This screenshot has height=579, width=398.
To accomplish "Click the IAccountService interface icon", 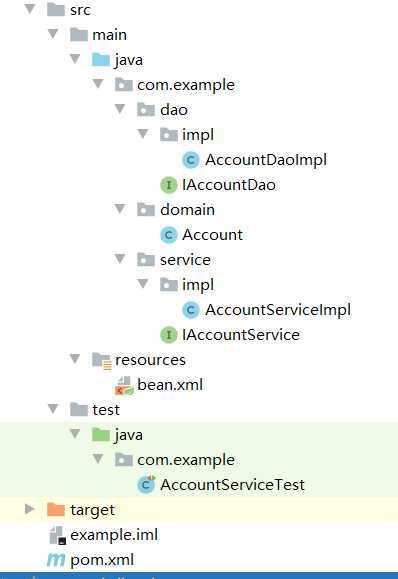I will pyautogui.click(x=168, y=335).
